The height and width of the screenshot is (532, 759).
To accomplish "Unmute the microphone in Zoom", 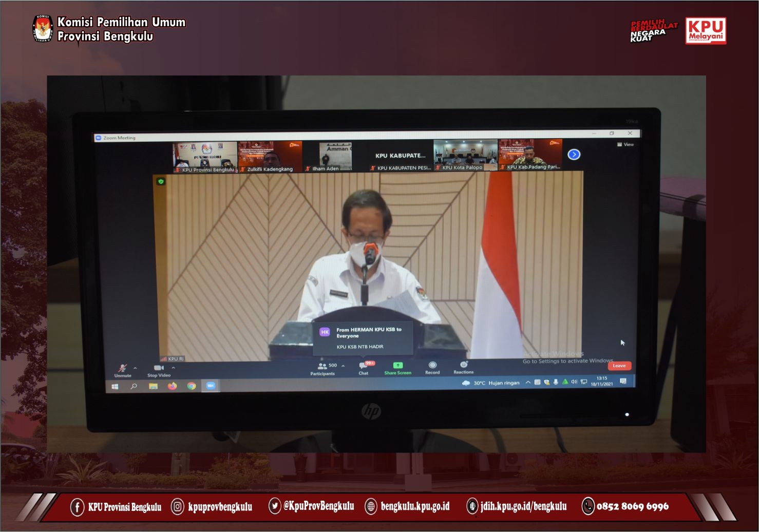I will click(x=123, y=369).
